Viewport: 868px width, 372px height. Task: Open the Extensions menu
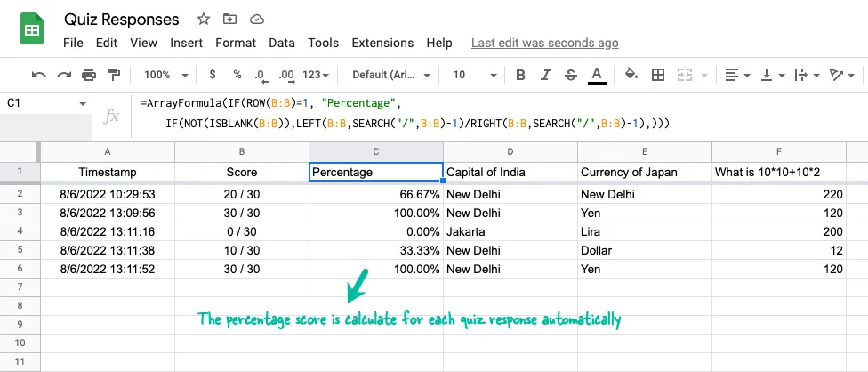tap(383, 43)
